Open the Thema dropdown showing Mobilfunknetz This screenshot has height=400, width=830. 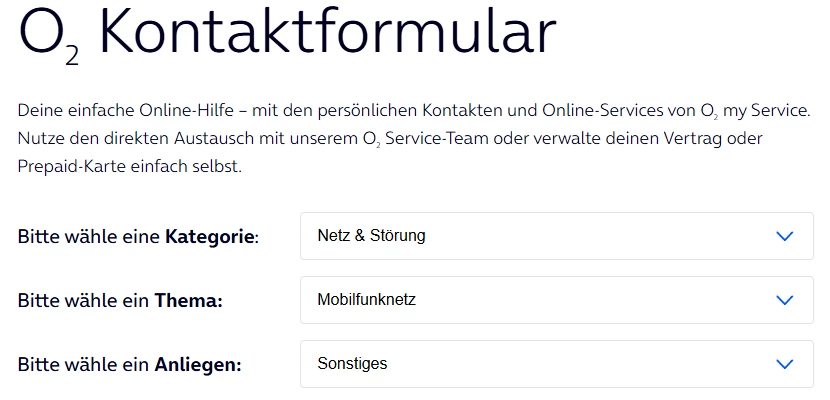556,300
